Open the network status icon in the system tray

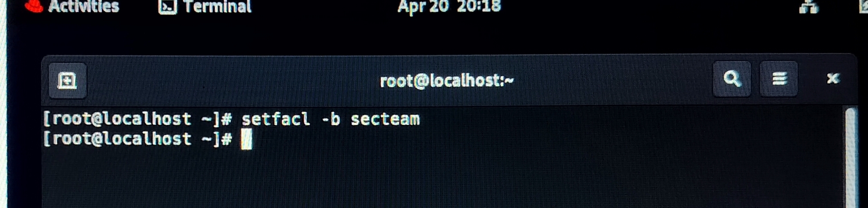pos(808,7)
